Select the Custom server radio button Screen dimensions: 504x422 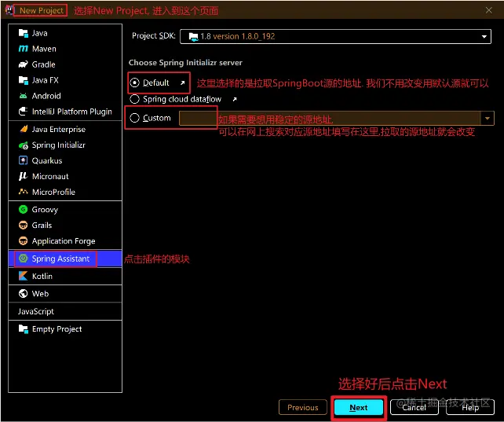click(134, 118)
